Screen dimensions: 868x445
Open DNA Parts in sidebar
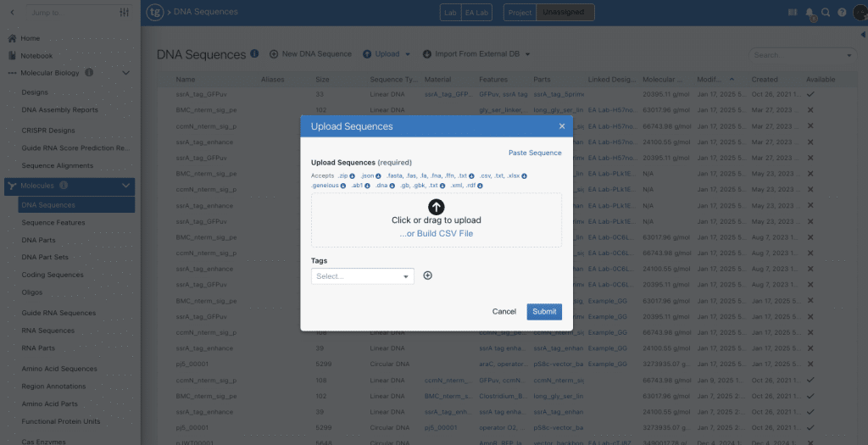(x=38, y=240)
